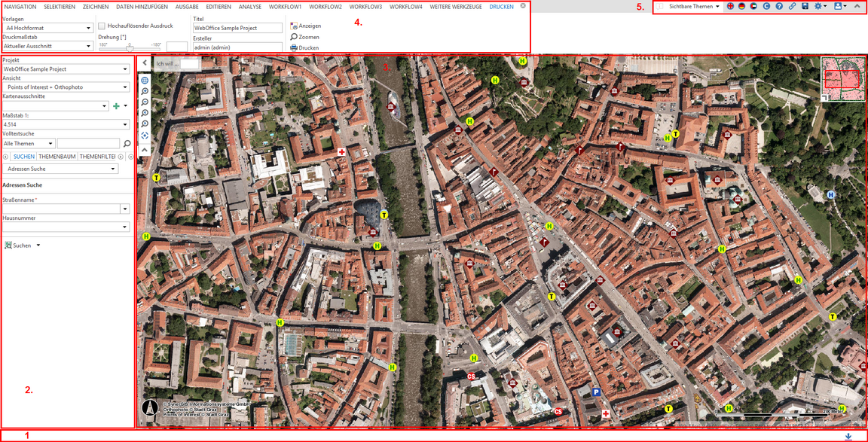Click the link chain icon
The image size is (868, 442).
[x=792, y=6]
